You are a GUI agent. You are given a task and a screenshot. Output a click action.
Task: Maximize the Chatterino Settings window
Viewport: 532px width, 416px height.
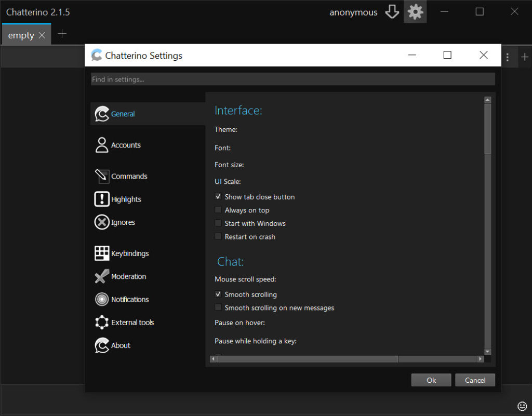tap(447, 55)
